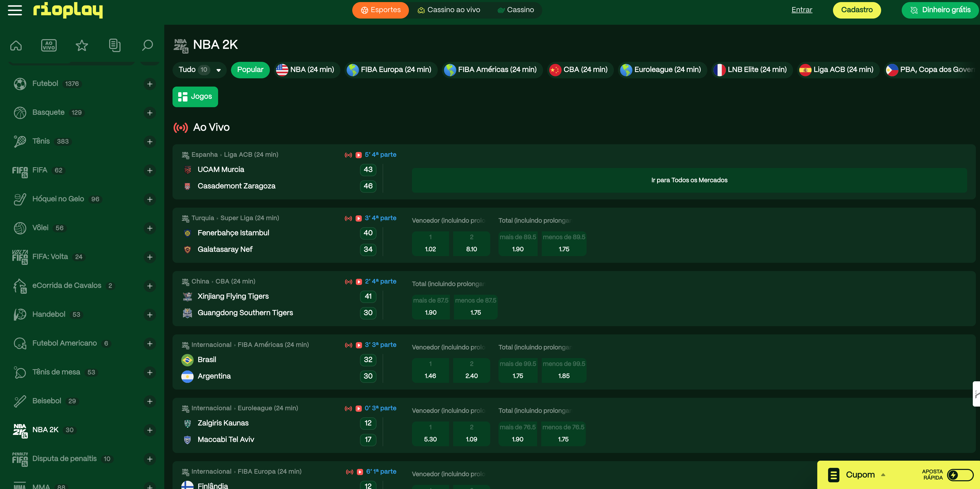The height and width of the screenshot is (489, 980).
Task: Open the bet history document icon
Action: tap(115, 46)
